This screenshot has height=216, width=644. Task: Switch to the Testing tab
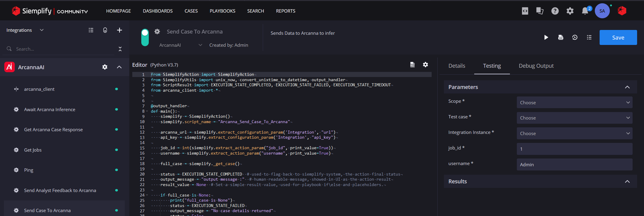[492, 66]
